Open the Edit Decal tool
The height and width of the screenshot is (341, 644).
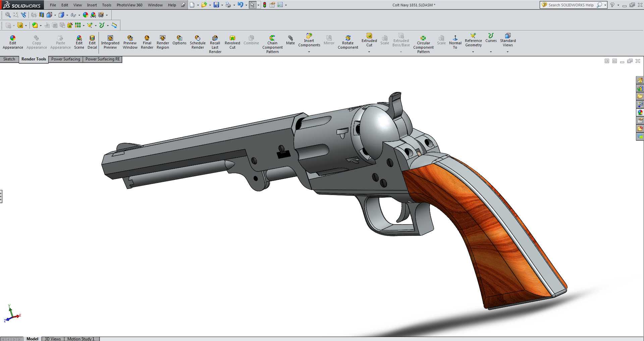(x=92, y=42)
